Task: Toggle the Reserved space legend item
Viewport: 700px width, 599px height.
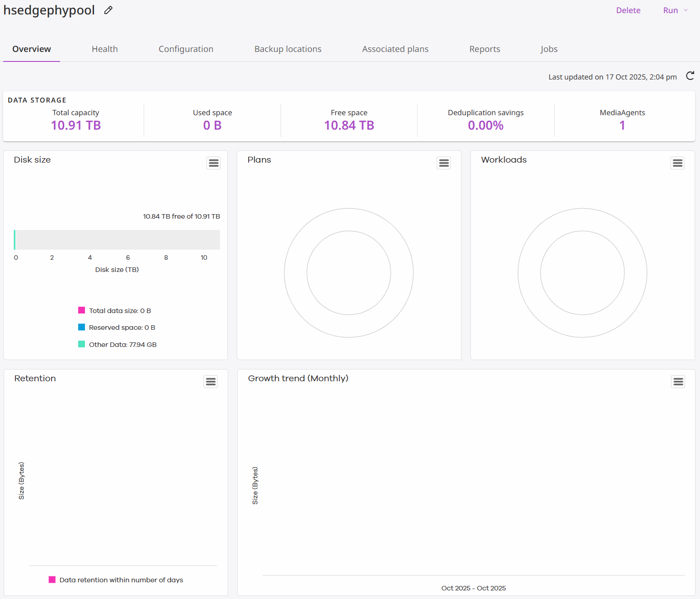Action: 122,327
